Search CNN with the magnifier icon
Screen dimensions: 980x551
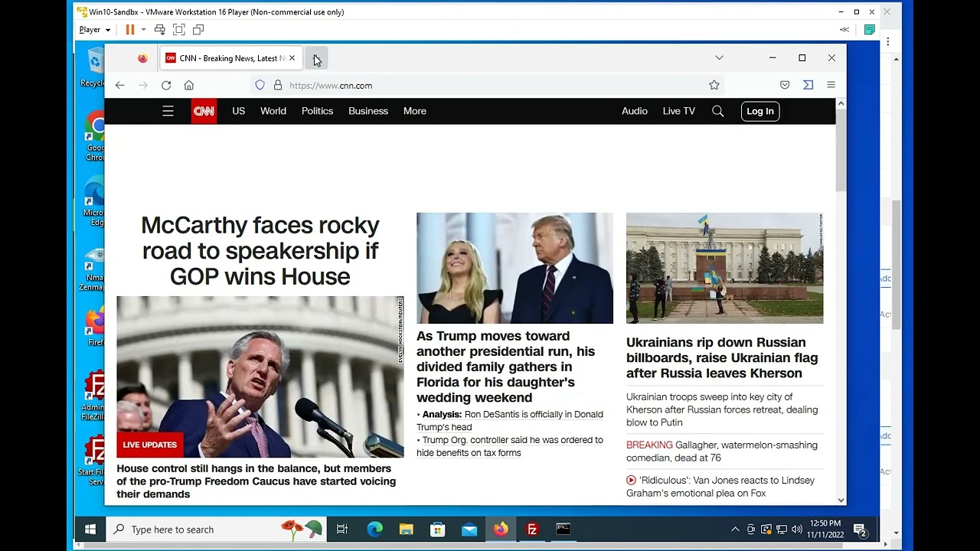pyautogui.click(x=718, y=111)
